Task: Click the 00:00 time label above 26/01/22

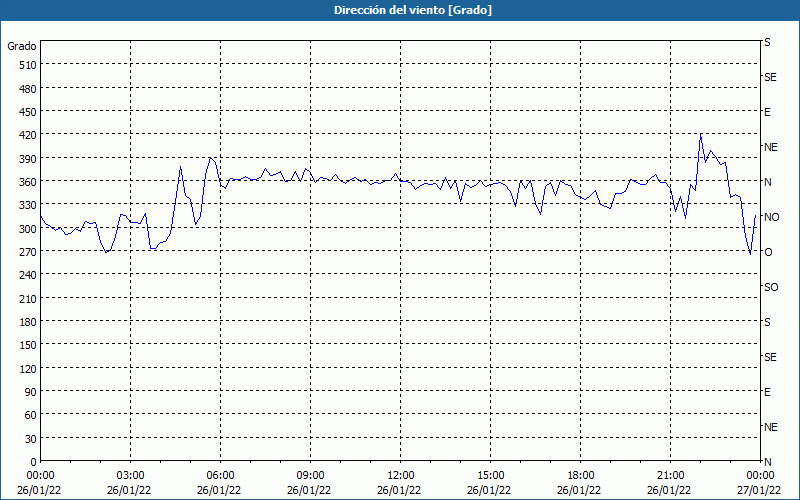Action: pos(40,476)
